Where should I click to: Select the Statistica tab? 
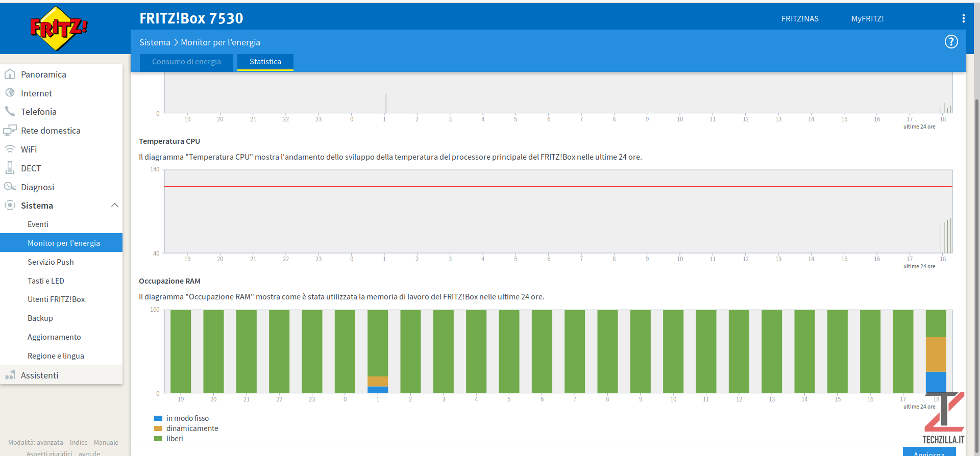[x=265, y=62]
